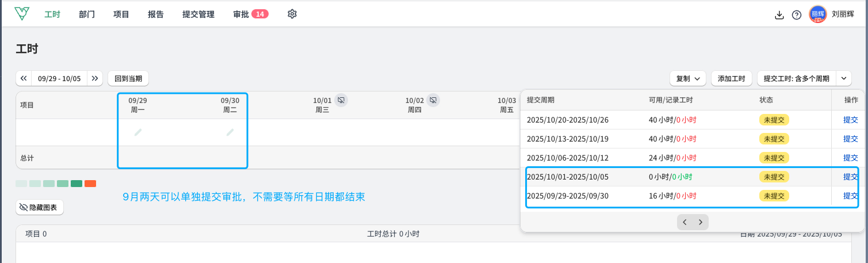This screenshot has width=868, height=263.
Task: Click 提交 for period 2025/09/29-2025/09/30
Action: pyautogui.click(x=850, y=196)
